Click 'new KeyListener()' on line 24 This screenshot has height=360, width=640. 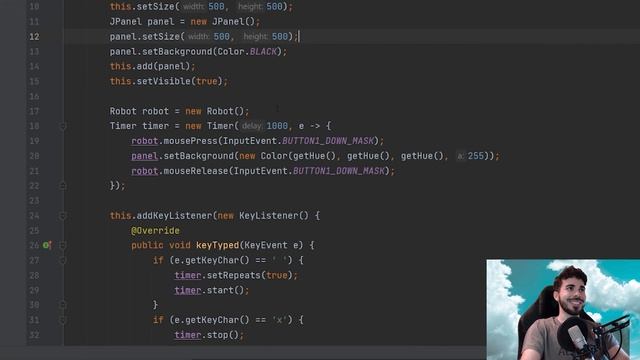pos(263,216)
